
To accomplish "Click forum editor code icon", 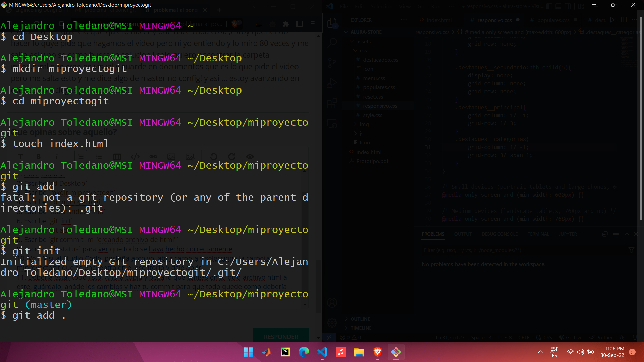I will coord(135,157).
